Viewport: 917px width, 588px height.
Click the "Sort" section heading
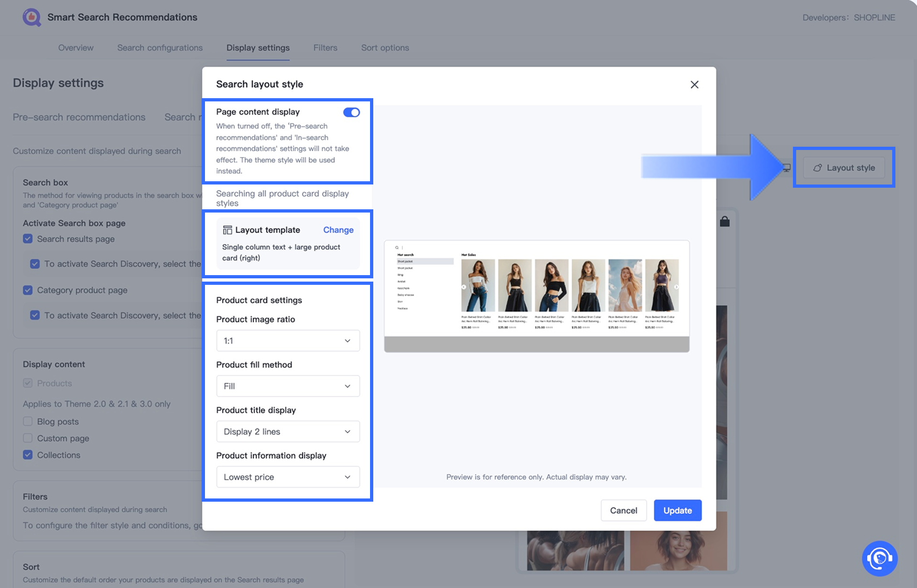(x=31, y=567)
